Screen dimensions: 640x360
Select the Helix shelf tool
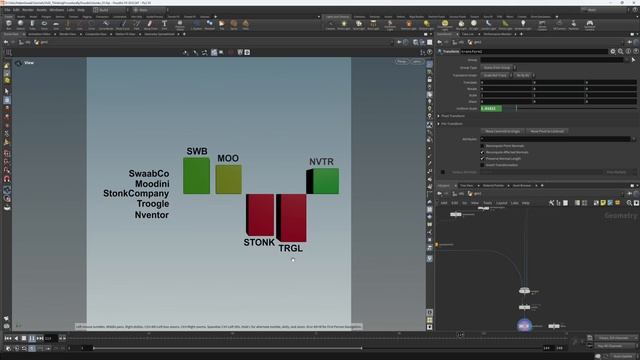point(246,25)
